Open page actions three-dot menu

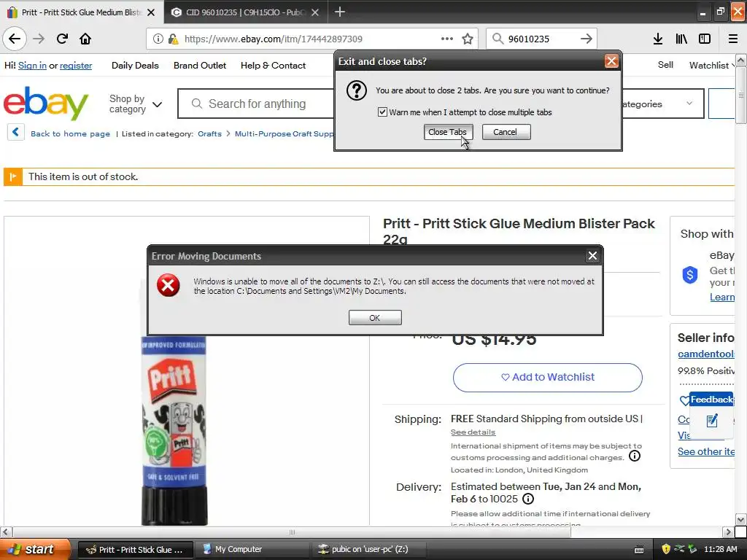447,39
